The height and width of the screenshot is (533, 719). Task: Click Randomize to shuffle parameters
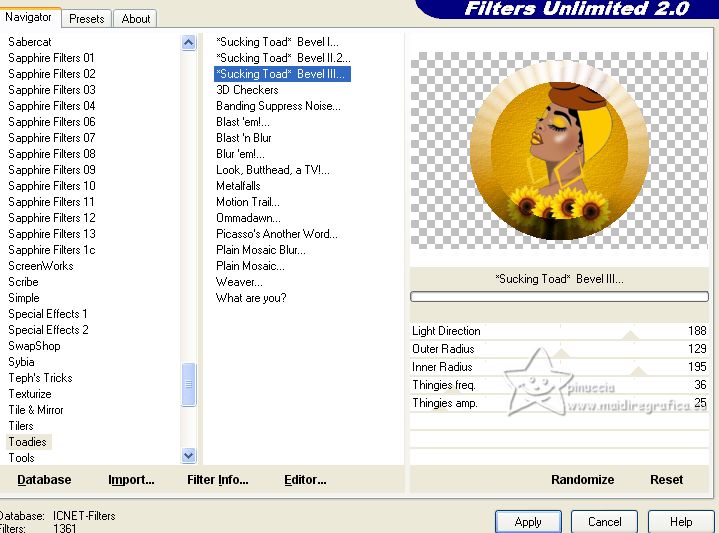coord(582,480)
